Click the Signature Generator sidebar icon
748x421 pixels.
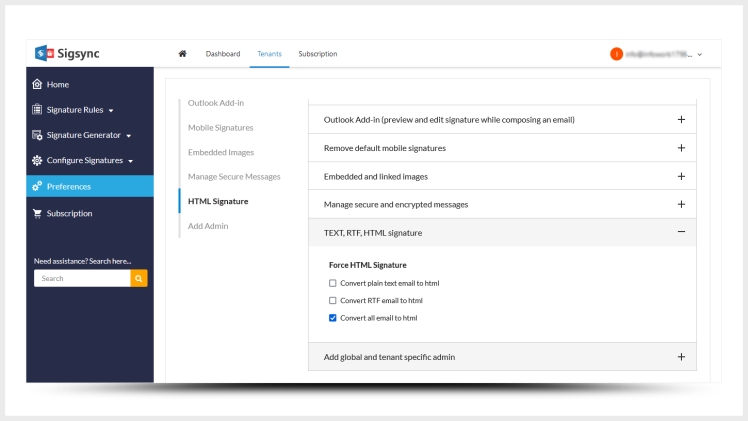(37, 135)
